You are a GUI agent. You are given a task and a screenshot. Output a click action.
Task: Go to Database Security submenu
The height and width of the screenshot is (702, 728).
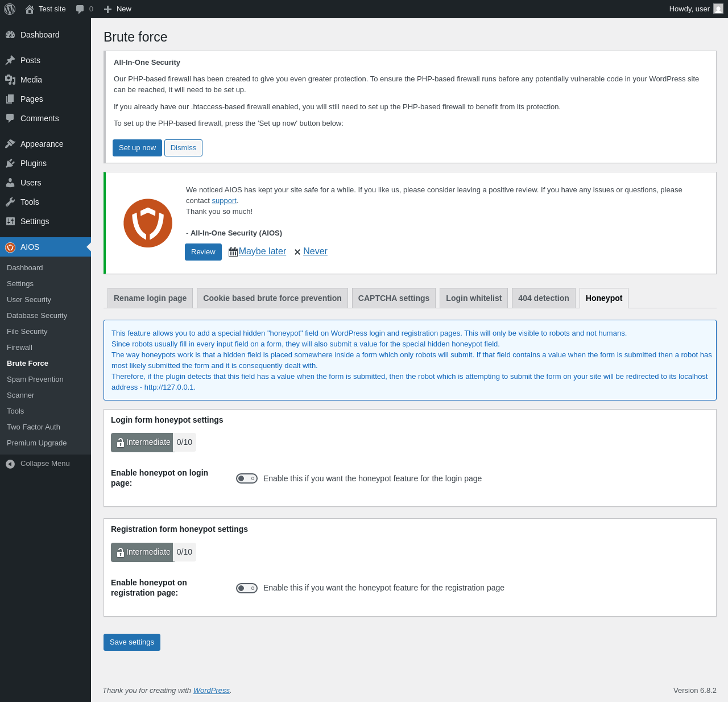(45, 316)
